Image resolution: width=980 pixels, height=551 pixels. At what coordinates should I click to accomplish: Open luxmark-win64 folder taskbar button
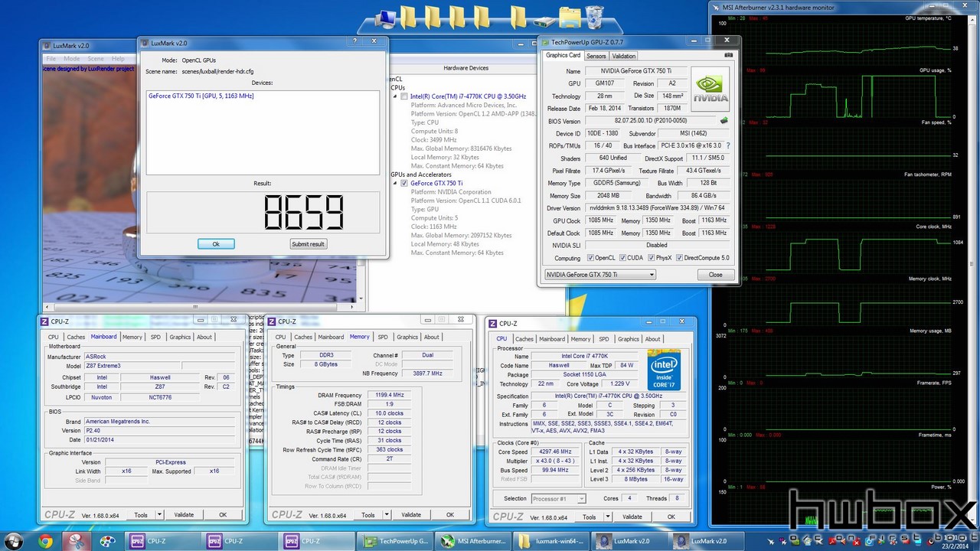coord(553,541)
